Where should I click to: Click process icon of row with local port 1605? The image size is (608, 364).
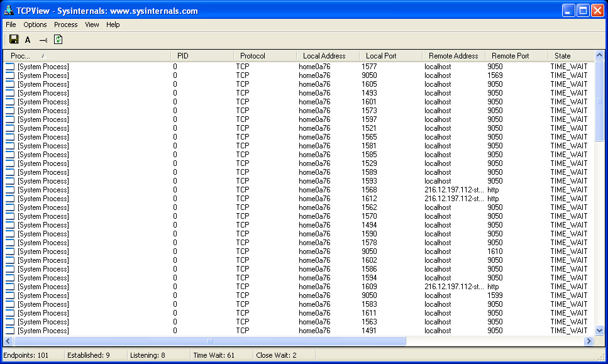pyautogui.click(x=10, y=84)
